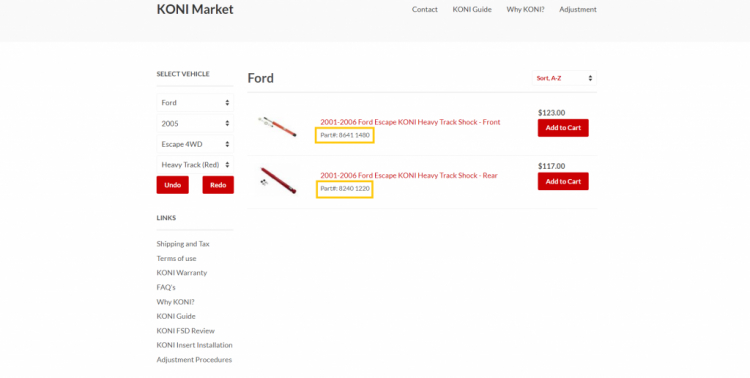Image resolution: width=750 pixels, height=378 pixels.
Task: Click the $123.00 price
Action: [x=551, y=113]
